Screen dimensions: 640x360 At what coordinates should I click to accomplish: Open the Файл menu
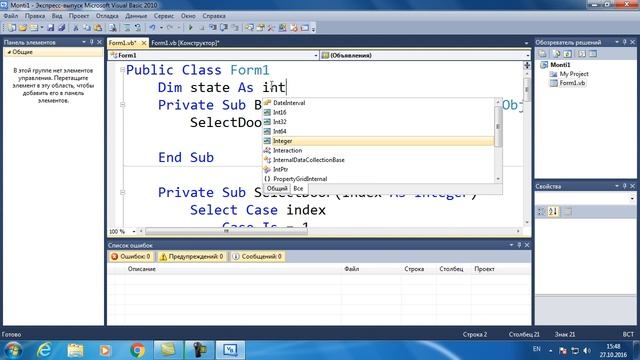[11, 16]
